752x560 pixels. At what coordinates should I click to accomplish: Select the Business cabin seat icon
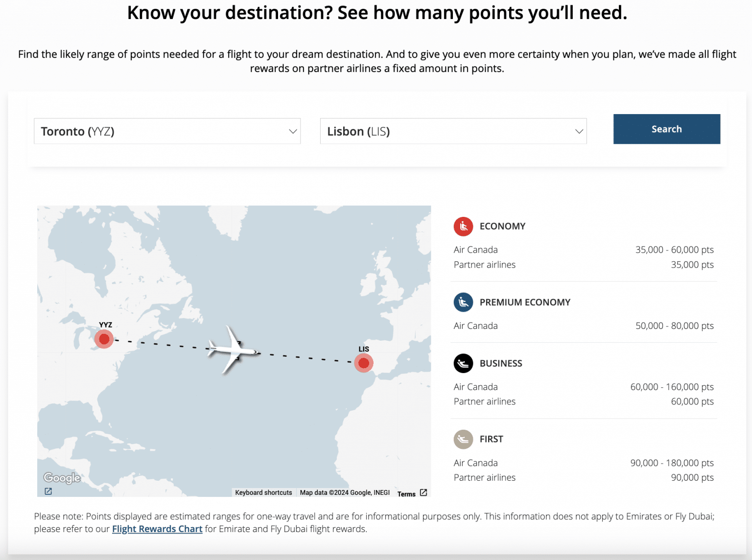click(463, 363)
